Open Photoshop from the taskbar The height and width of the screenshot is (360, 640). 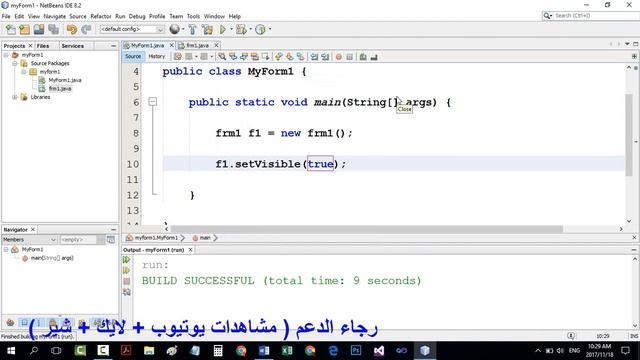356,351
